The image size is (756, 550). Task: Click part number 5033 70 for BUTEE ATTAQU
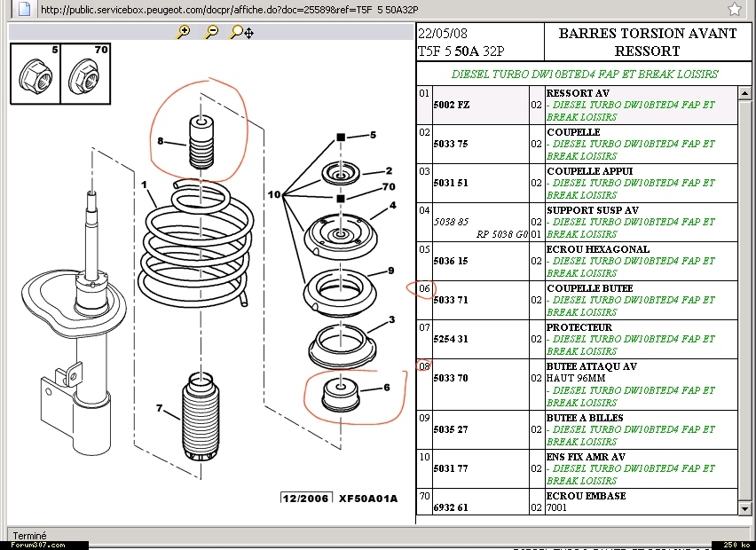[450, 378]
